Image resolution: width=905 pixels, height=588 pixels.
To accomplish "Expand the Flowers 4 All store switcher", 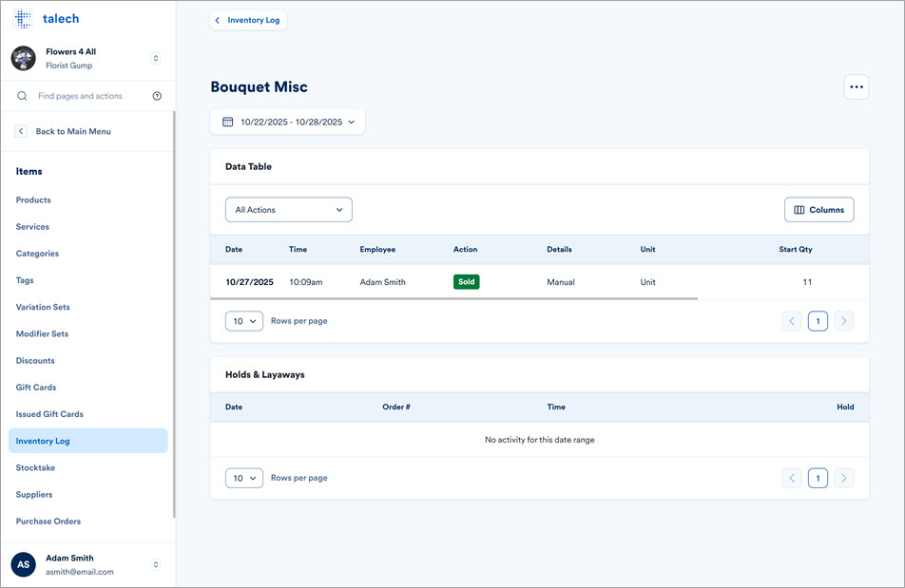I will click(x=155, y=58).
